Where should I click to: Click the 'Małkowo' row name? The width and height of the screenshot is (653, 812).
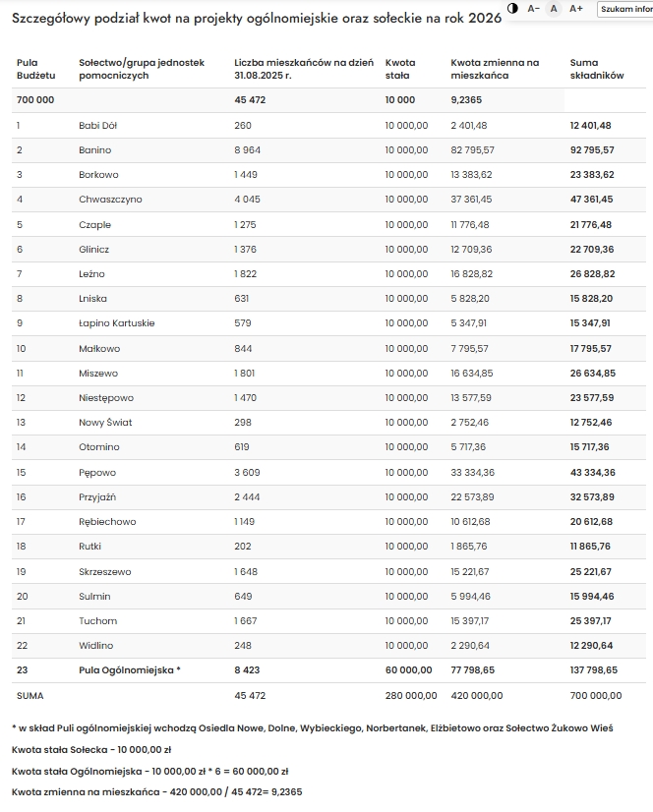coord(99,349)
